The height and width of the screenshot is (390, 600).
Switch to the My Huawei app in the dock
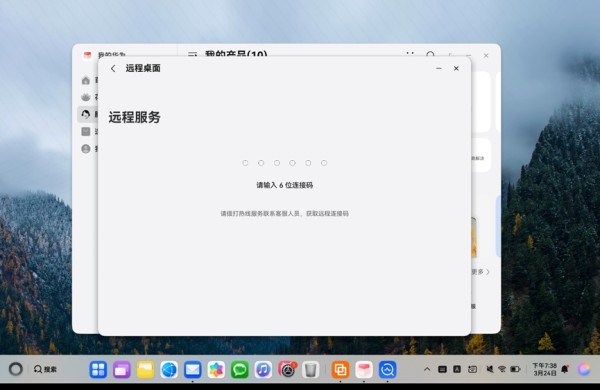[364, 370]
